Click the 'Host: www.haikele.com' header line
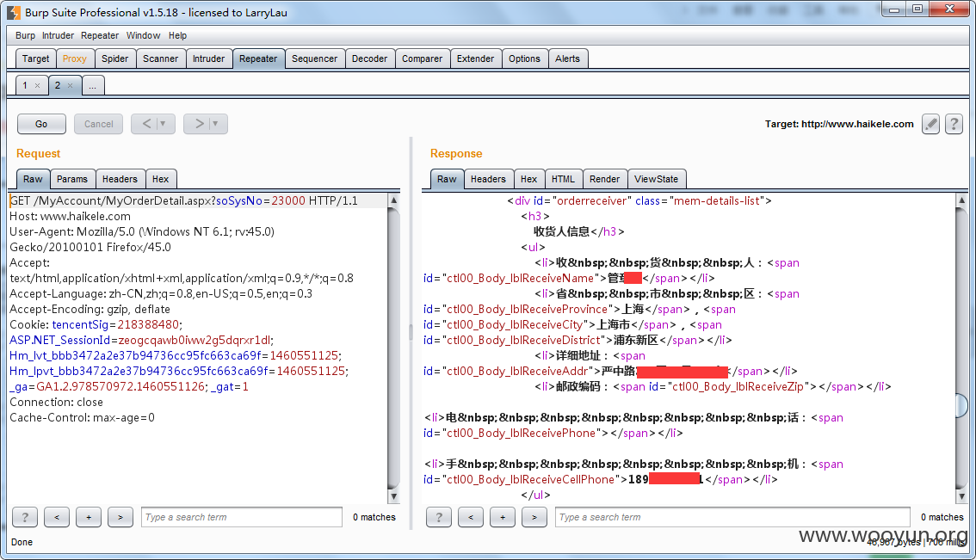 click(x=71, y=217)
